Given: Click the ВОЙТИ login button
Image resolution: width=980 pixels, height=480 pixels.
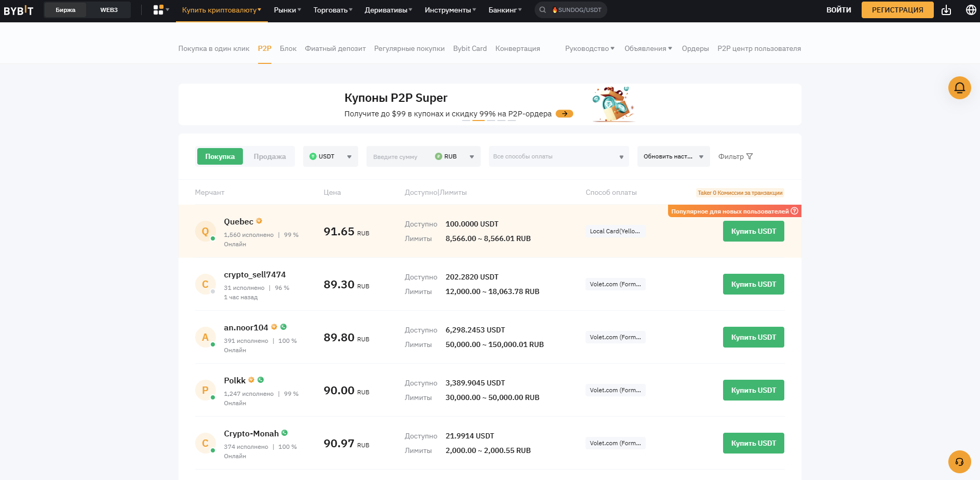Looking at the screenshot, I should (x=839, y=10).
